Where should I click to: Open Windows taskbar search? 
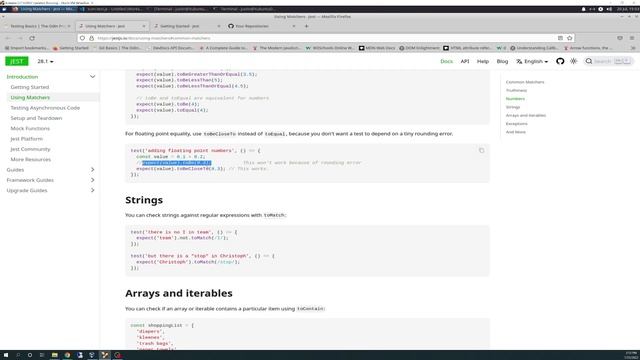18,355
